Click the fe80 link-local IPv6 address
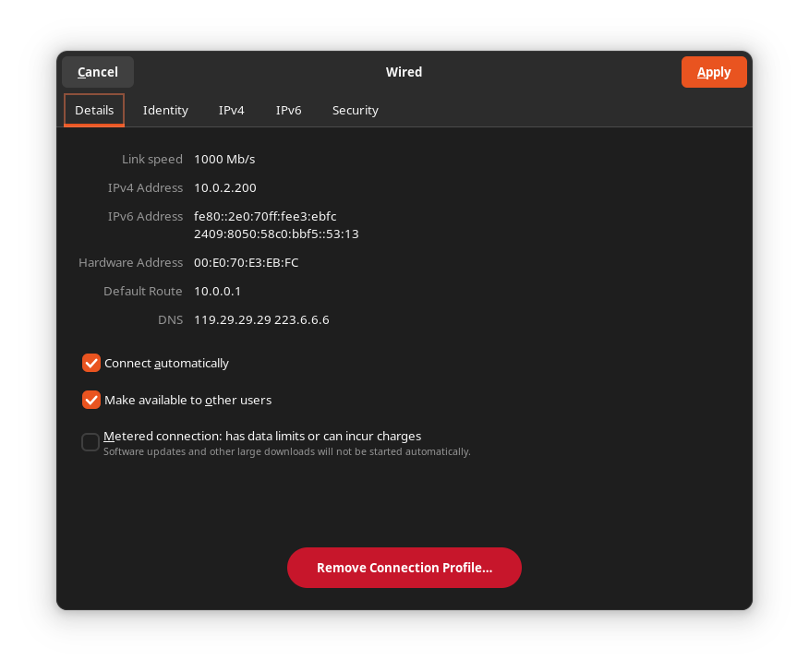Image resolution: width=809 pixels, height=672 pixels. click(x=265, y=216)
